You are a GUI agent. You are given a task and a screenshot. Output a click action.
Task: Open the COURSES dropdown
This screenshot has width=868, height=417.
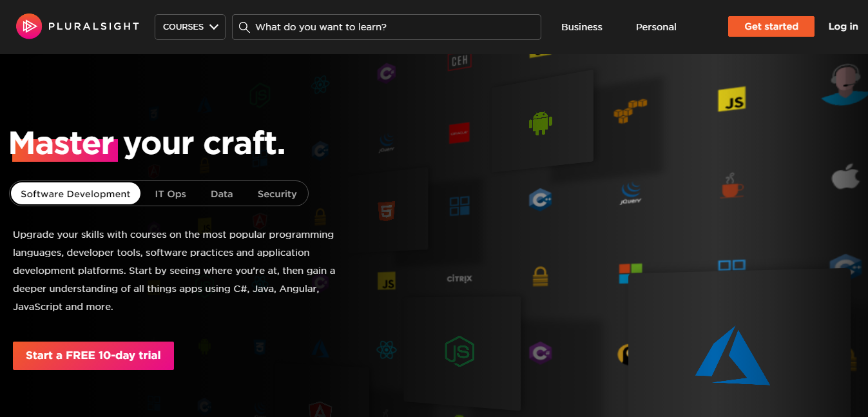tap(190, 27)
